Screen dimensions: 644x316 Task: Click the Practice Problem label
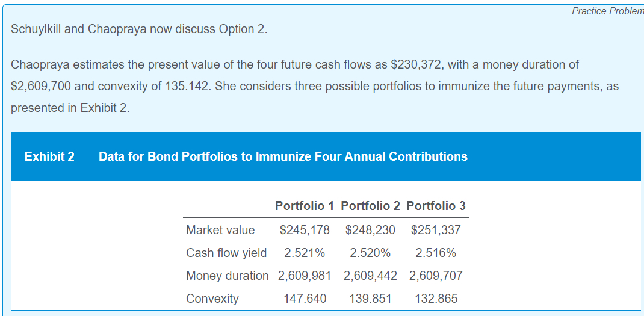pos(607,11)
